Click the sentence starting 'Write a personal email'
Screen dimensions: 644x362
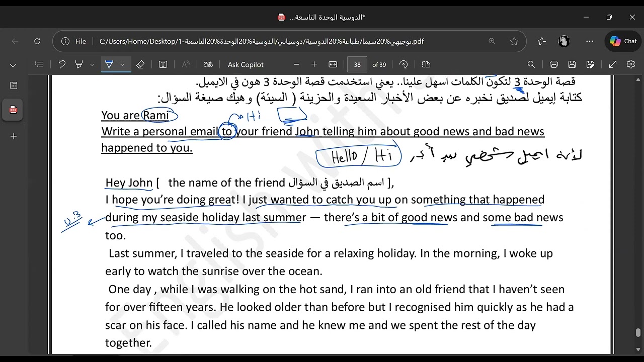[323, 131]
